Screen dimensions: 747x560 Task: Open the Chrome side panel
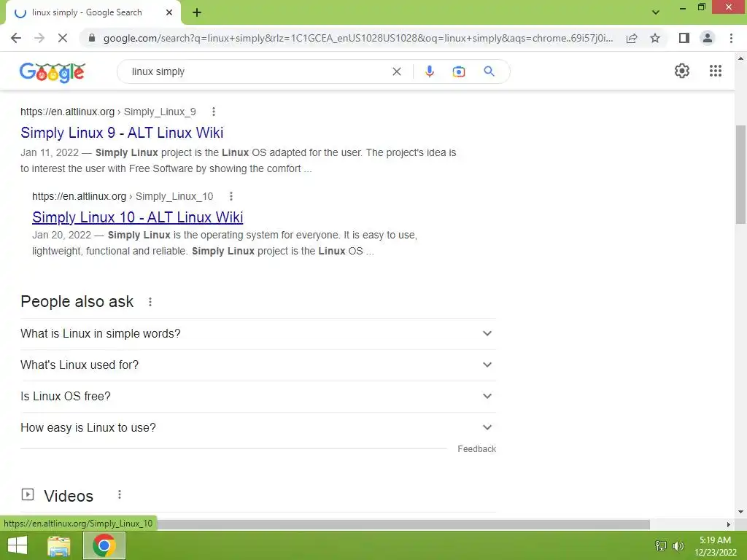tap(684, 38)
